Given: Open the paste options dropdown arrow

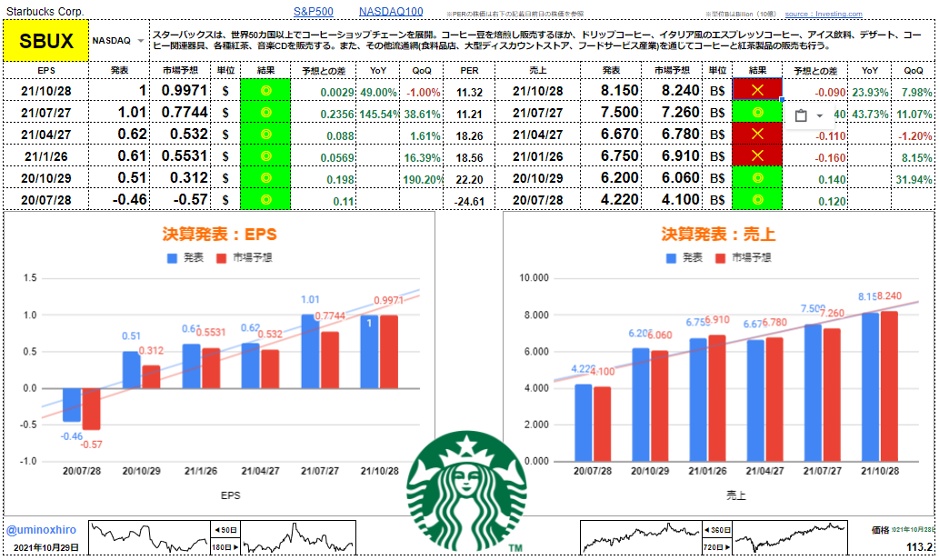Looking at the screenshot, I should 819,115.
